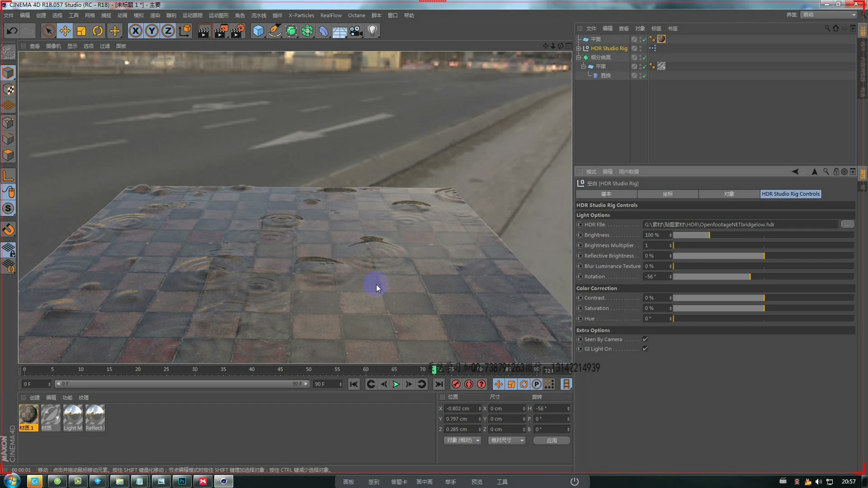Toggle the 细分曲面 enable checkmark
This screenshot has width=868, height=488.
point(644,57)
